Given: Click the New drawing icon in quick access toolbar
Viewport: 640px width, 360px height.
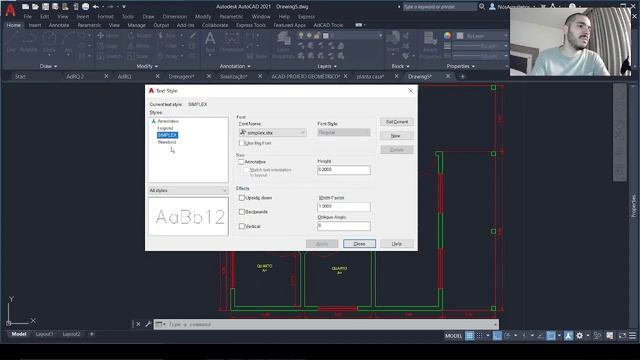Looking at the screenshot, I should (x=25, y=7).
